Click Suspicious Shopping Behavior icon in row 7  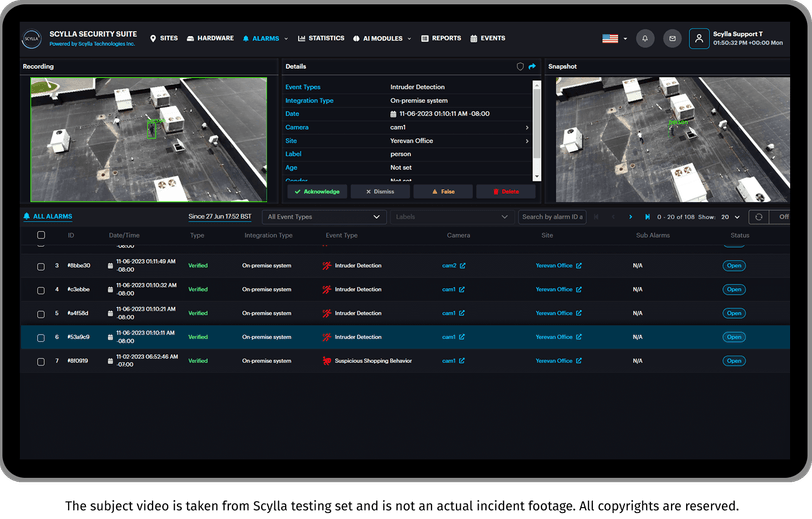pyautogui.click(x=327, y=361)
